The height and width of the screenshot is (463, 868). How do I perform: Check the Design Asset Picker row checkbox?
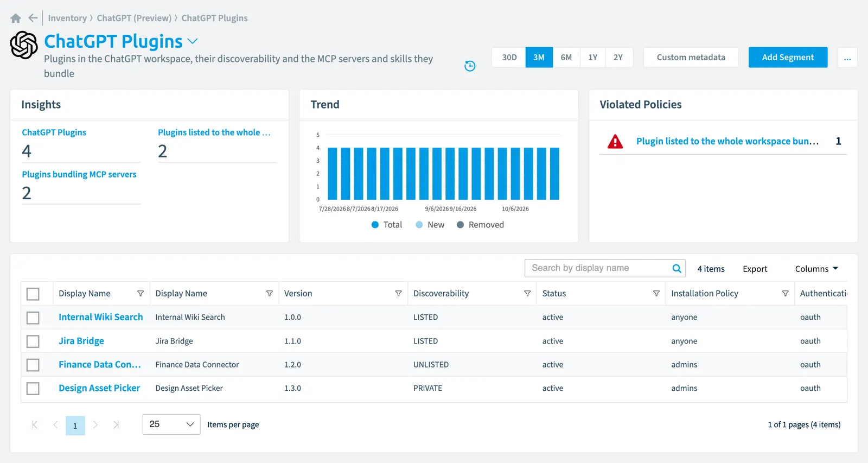[x=33, y=389]
